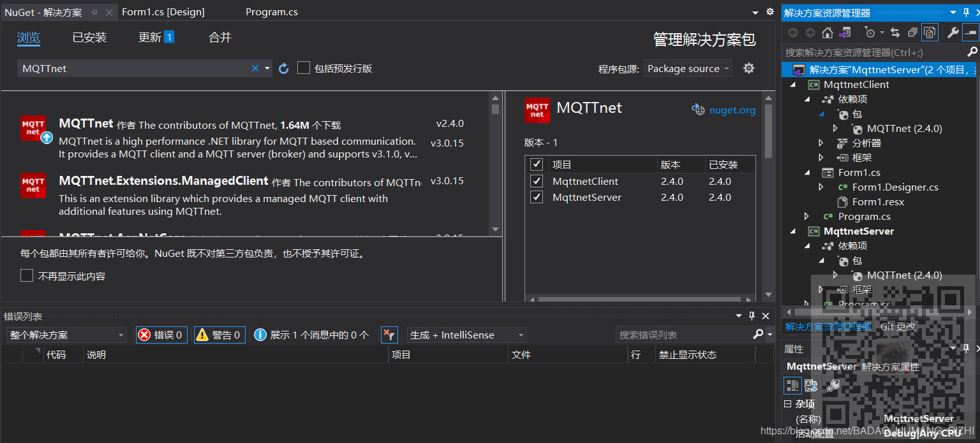Click the Home icon in Solution Explorer toolbar
This screenshot has height=443, width=980.
click(828, 32)
